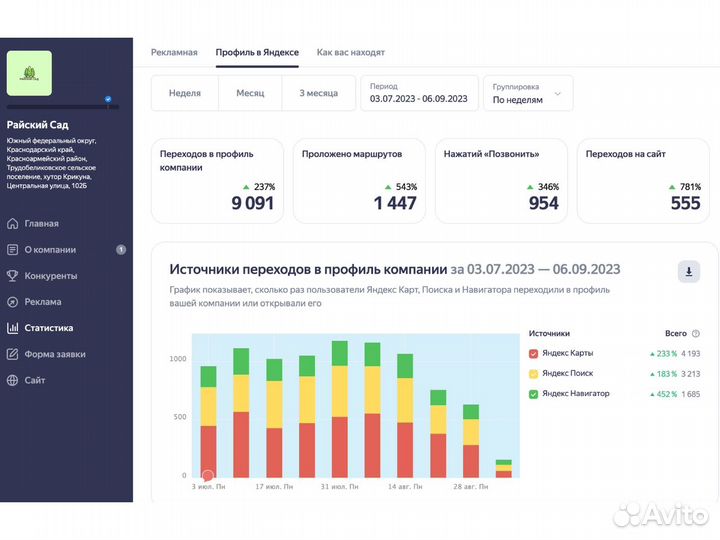Click the 954 call clicks value

[544, 203]
